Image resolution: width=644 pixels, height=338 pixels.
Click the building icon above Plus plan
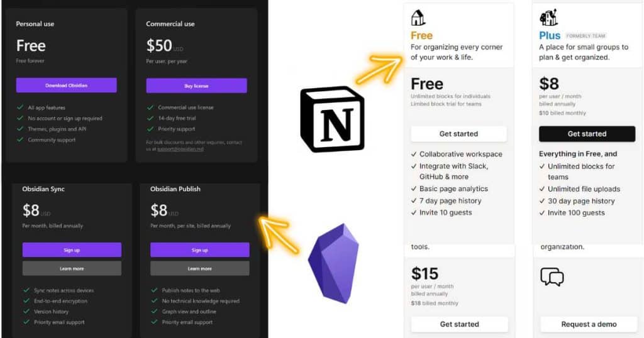click(548, 18)
